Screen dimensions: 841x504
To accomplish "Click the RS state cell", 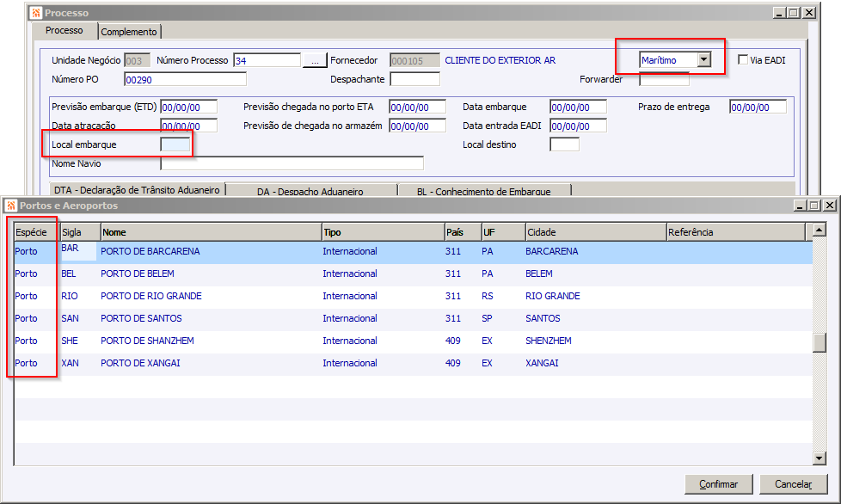I will tap(488, 296).
